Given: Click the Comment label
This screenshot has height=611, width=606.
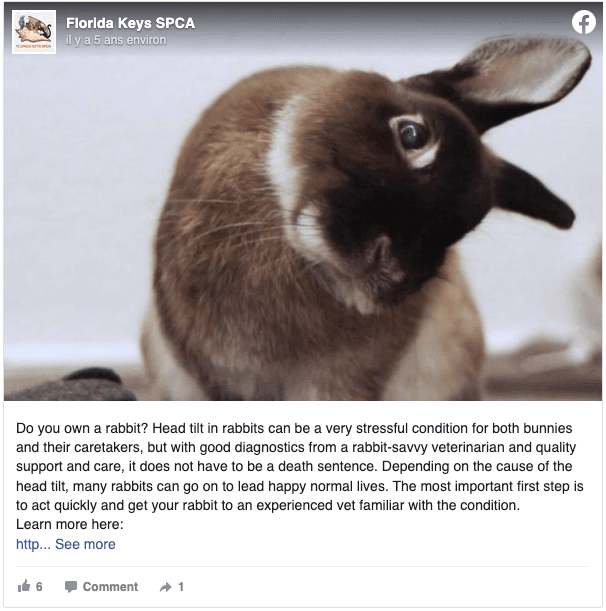Looking at the screenshot, I should (110, 586).
